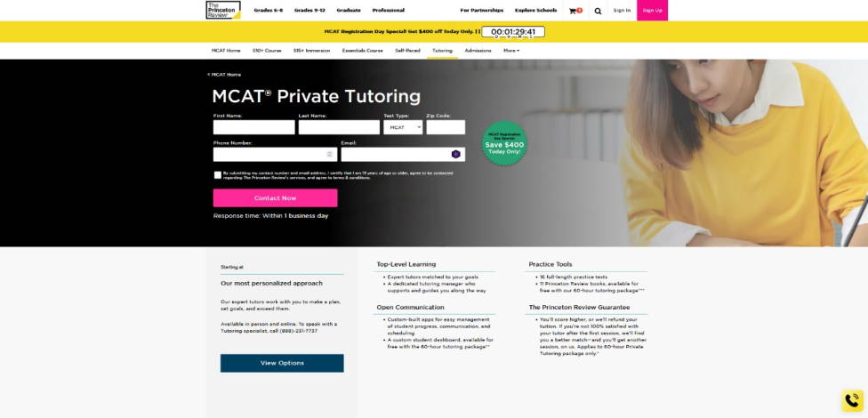Click the Contact Now button
Viewport: 868px width, 418px height.
pos(275,198)
